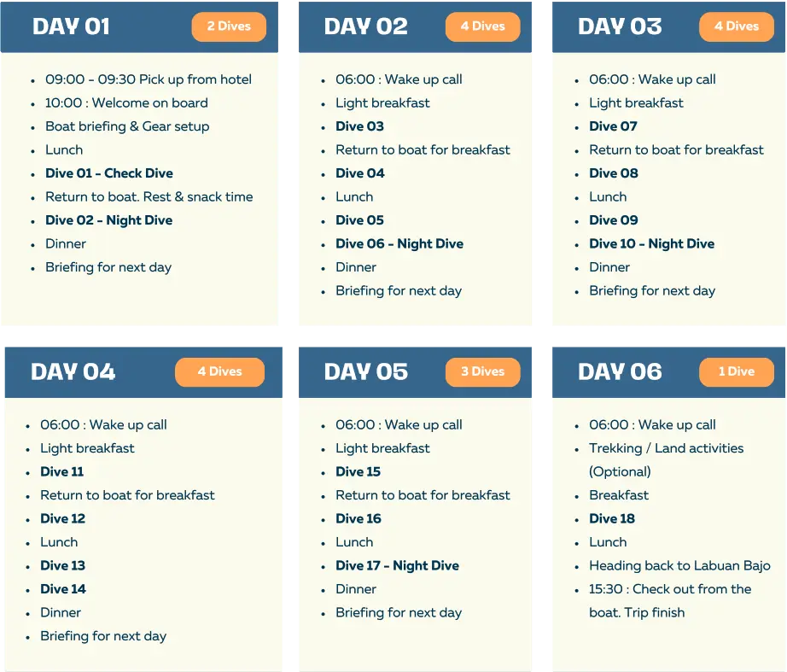This screenshot has height=672, width=787.
Task: Click "Dive 17 - Night Dive" entry
Action: click(x=397, y=565)
